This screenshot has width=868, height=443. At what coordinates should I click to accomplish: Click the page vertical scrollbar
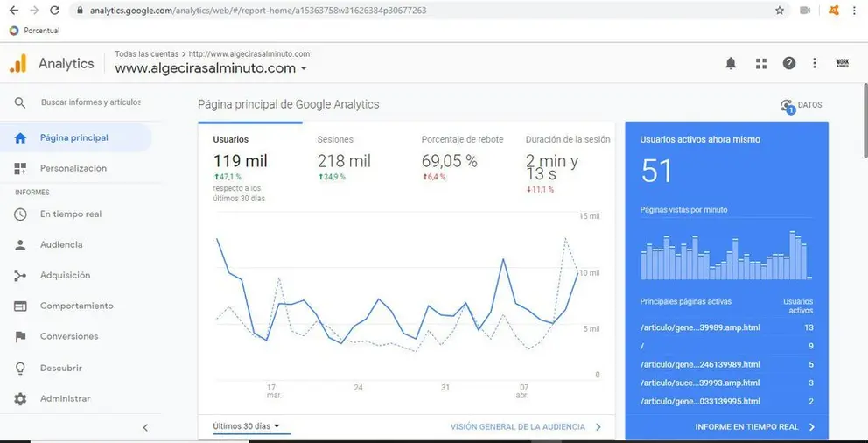coord(865,119)
